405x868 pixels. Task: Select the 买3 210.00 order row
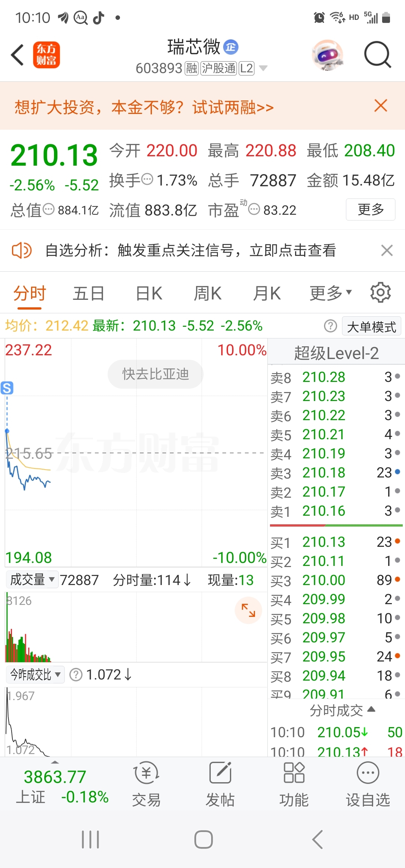[x=336, y=580]
